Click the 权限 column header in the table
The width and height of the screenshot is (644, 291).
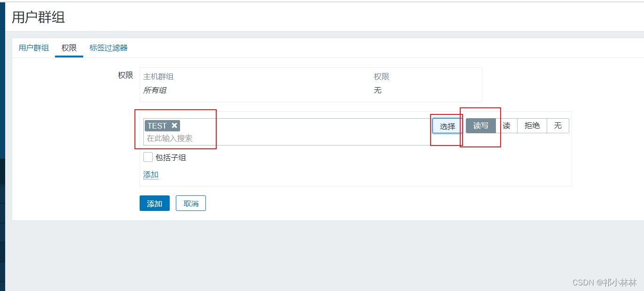382,76
